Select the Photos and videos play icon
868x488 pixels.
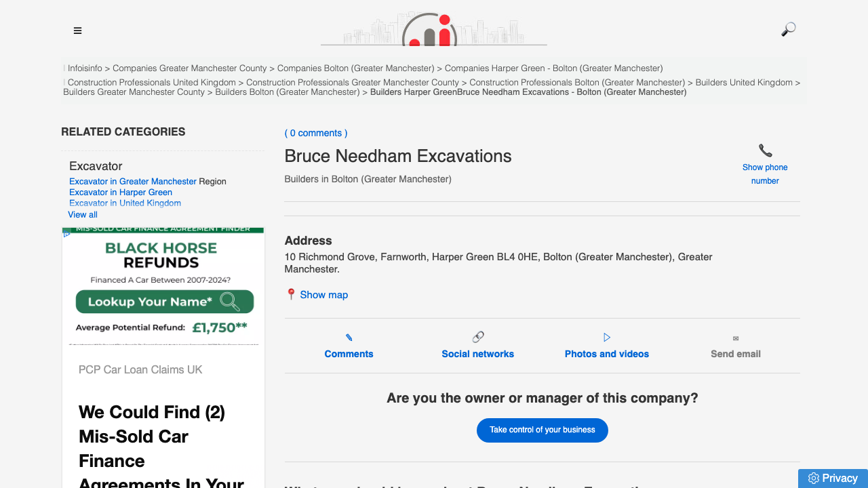tap(606, 337)
